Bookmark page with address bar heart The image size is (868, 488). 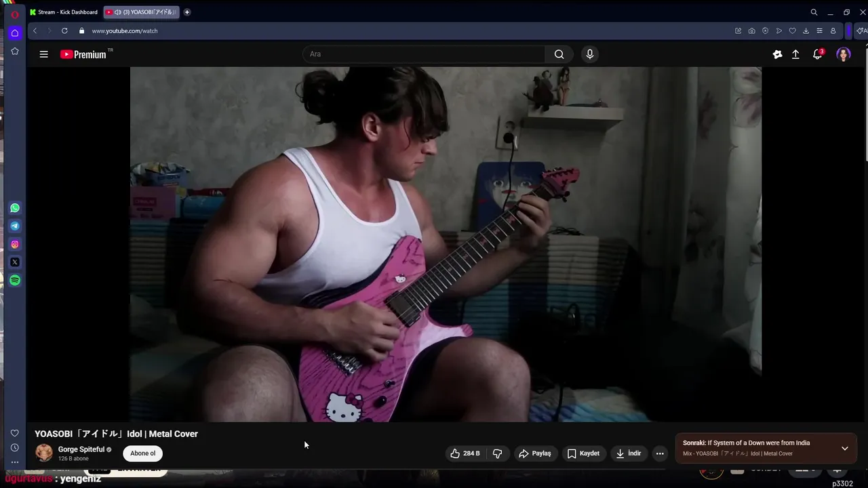pyautogui.click(x=792, y=30)
